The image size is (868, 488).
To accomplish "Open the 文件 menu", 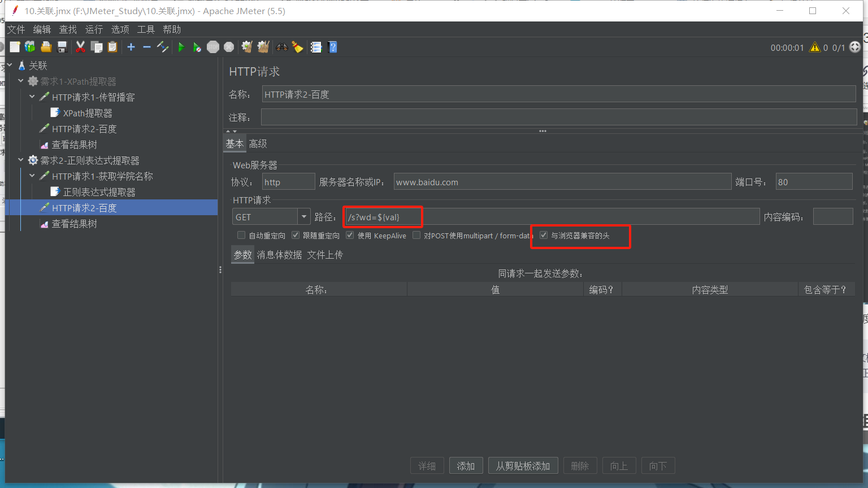I will [16, 29].
